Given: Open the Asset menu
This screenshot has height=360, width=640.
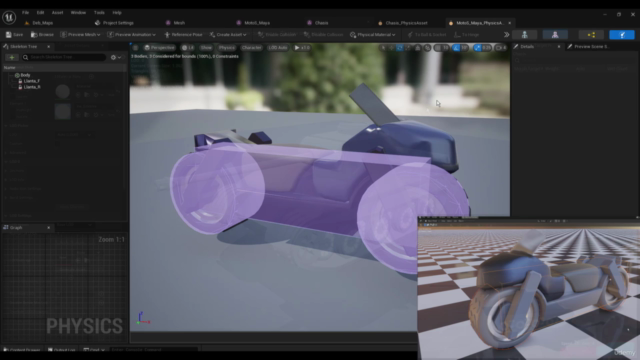Looking at the screenshot, I should (x=57, y=13).
